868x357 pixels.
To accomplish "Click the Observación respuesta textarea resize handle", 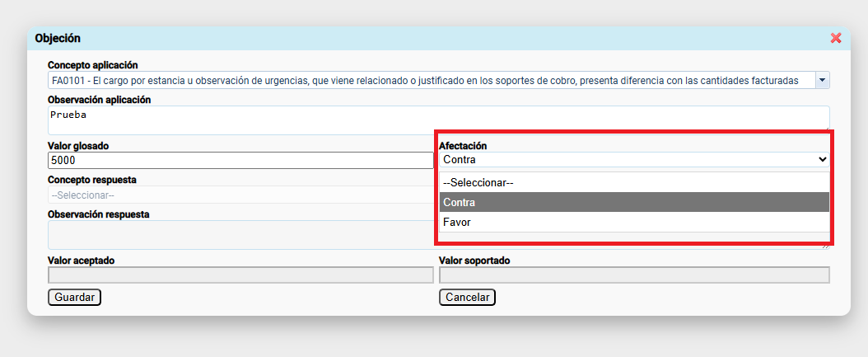I will pyautogui.click(x=826, y=246).
